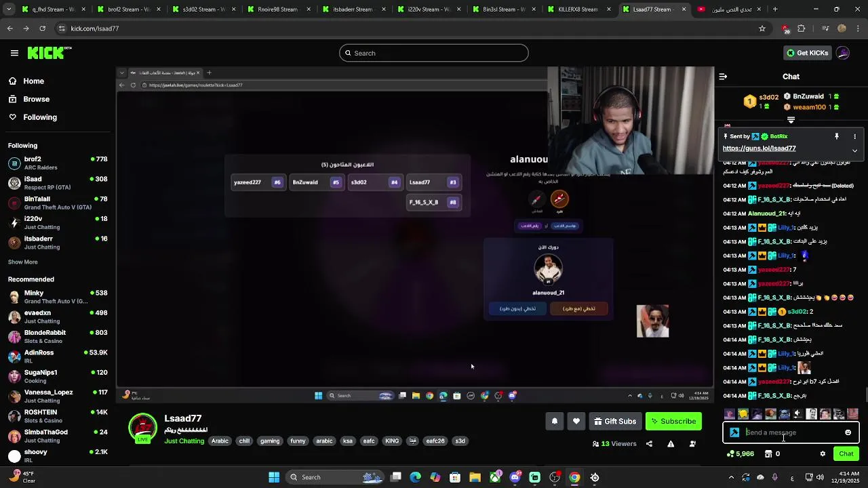Click the chat emote with speaker image
This screenshot has height=488, width=868.
click(x=797, y=414)
